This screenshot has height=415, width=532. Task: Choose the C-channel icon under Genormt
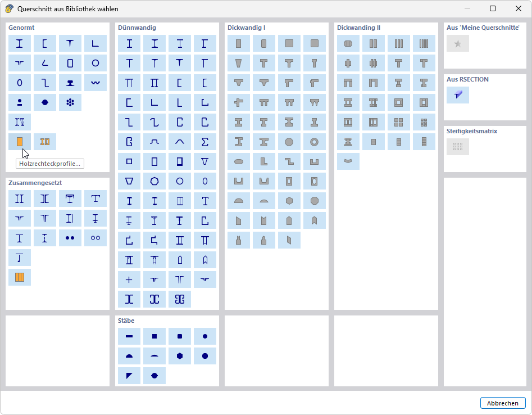pyautogui.click(x=45, y=43)
